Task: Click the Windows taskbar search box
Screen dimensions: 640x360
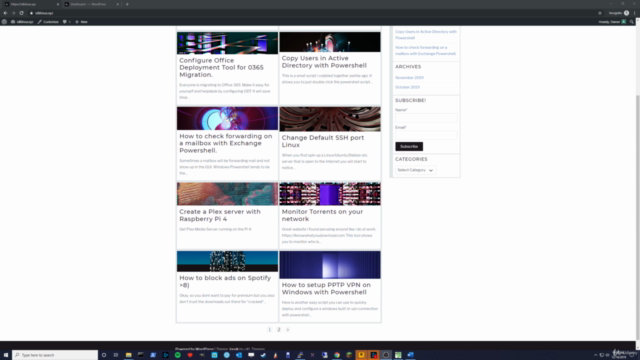Action: click(55, 355)
